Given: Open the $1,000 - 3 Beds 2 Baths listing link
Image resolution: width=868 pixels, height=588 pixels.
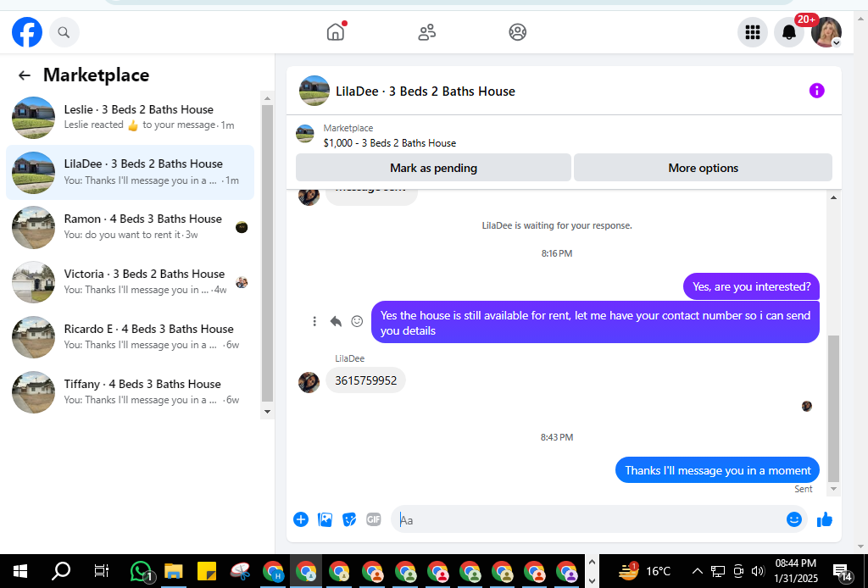Looking at the screenshot, I should click(390, 143).
